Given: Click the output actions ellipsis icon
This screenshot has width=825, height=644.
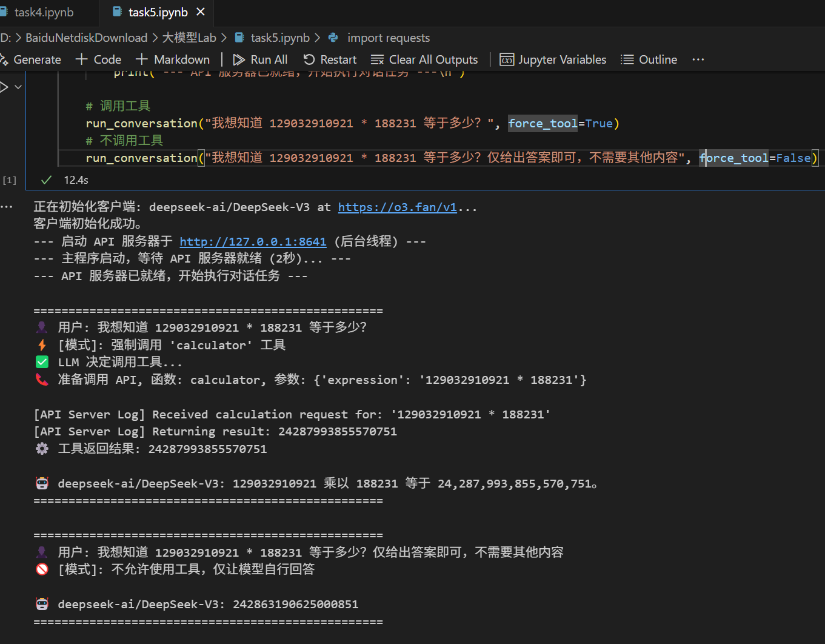Looking at the screenshot, I should tap(6, 206).
